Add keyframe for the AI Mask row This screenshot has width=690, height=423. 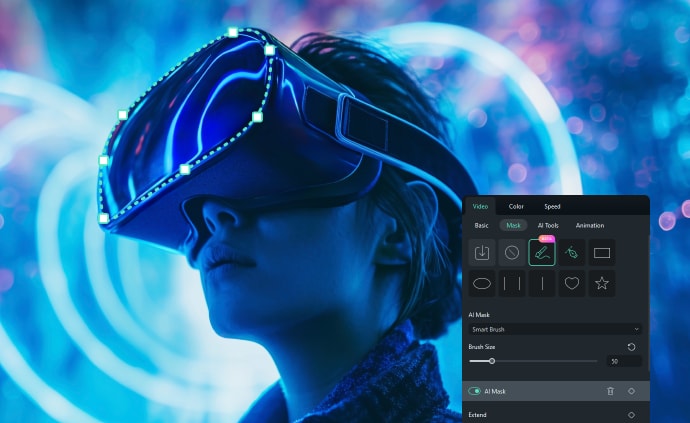(x=631, y=391)
